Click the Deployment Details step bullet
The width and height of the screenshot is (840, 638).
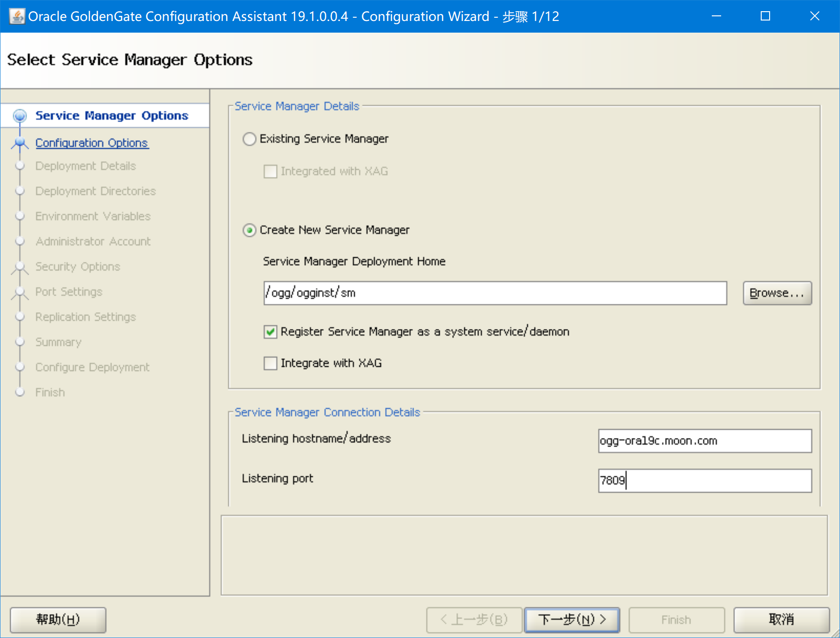(20, 166)
